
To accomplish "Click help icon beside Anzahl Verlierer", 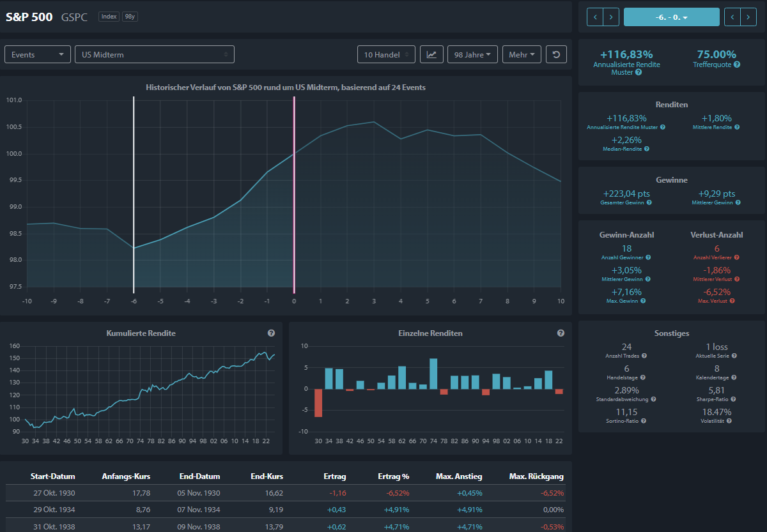I will (737, 257).
